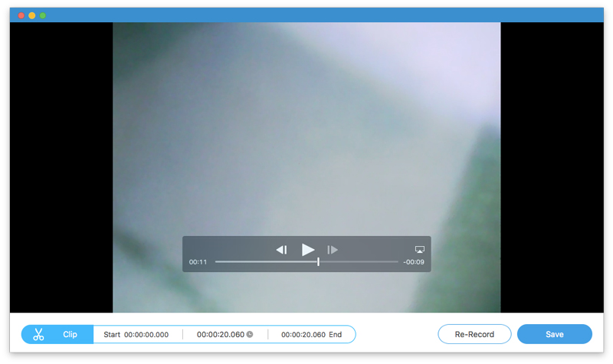Select the Clip label

point(70,334)
